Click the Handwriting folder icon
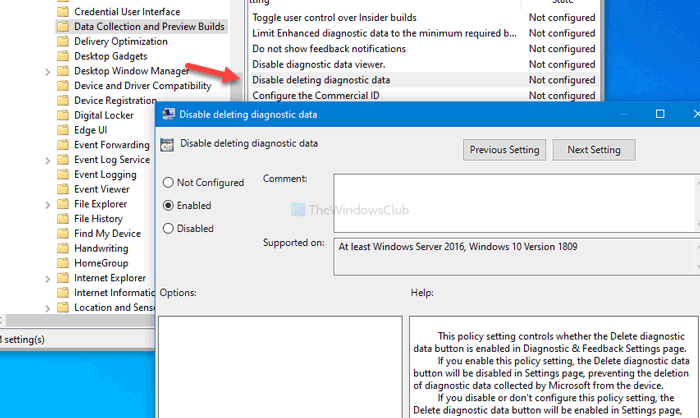 [x=63, y=248]
